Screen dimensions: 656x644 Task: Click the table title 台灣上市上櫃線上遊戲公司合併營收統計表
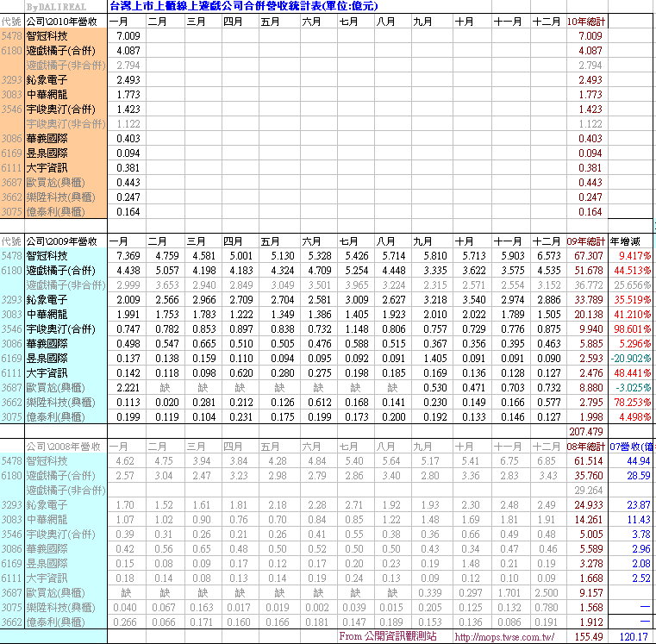click(x=243, y=6)
